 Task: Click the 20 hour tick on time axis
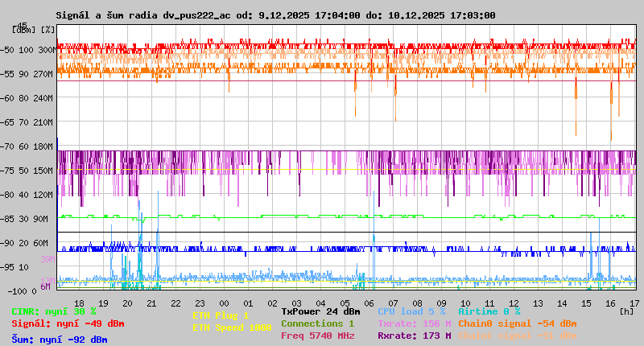127,303
